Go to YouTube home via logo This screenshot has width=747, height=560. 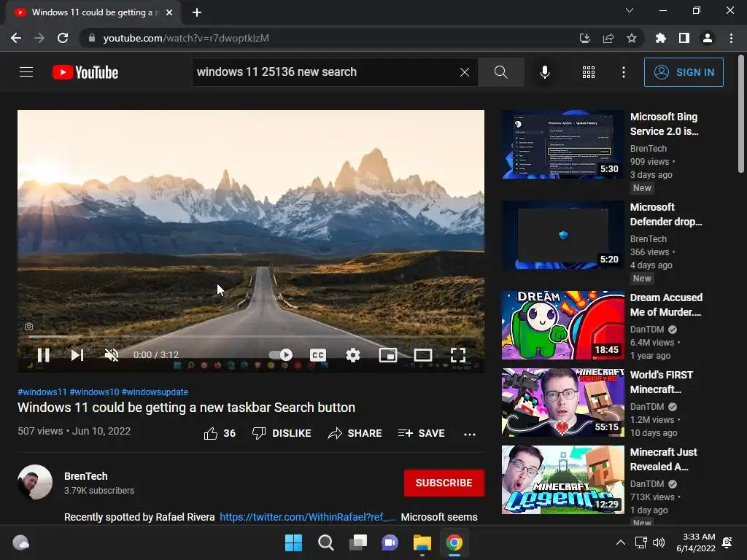pos(85,72)
